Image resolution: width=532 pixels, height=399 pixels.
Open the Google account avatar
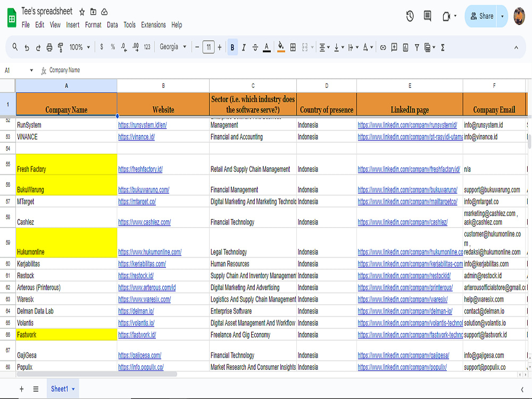[x=519, y=16]
